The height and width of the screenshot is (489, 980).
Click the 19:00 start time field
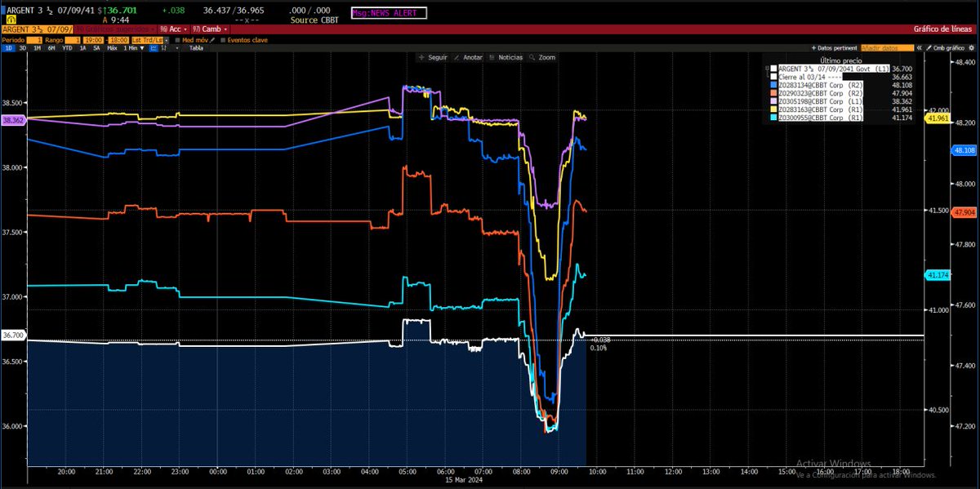point(93,40)
